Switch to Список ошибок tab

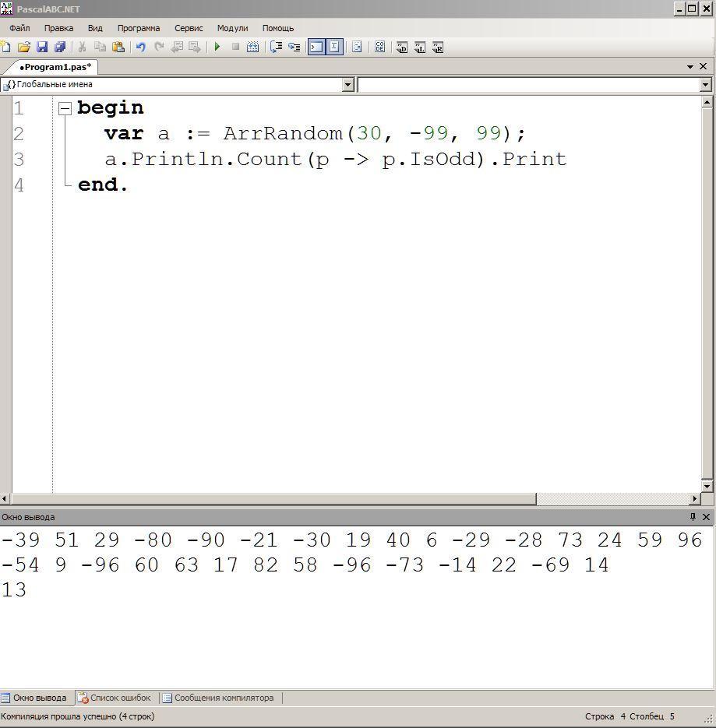(x=115, y=698)
